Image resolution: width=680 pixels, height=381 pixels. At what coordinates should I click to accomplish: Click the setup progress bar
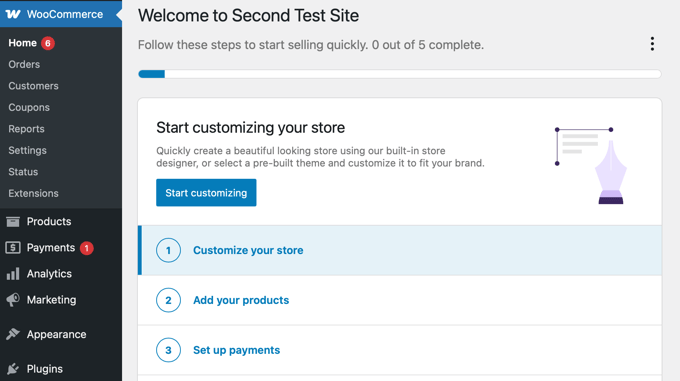(x=400, y=74)
